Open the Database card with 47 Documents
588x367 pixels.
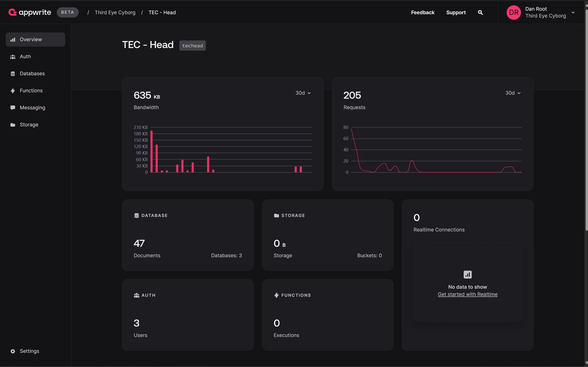point(188,235)
